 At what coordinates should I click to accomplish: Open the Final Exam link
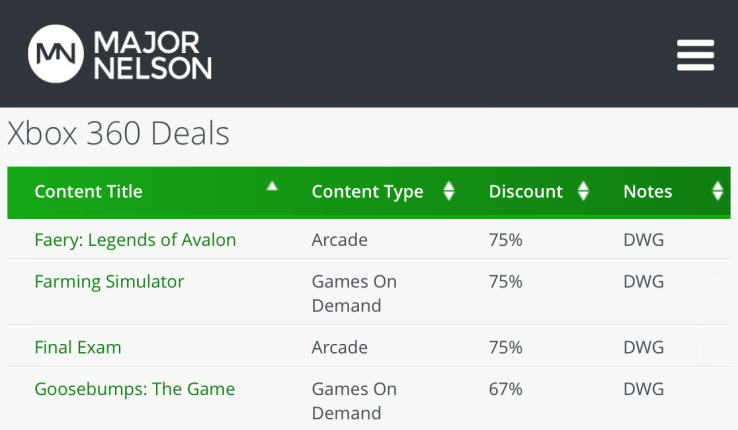pos(77,348)
